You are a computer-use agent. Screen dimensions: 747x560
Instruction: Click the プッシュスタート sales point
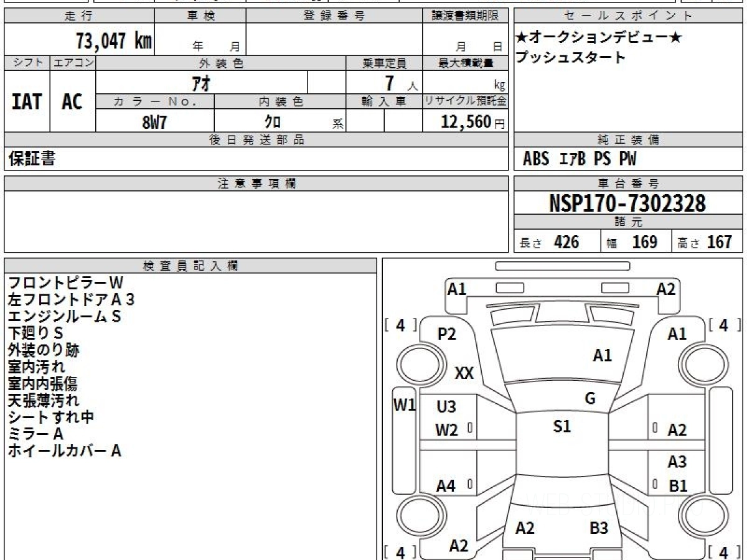click(570, 57)
